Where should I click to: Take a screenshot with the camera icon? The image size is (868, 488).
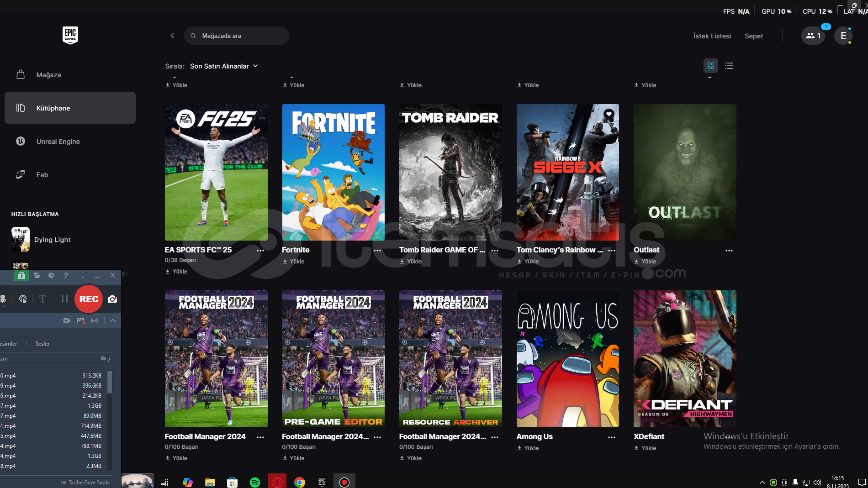tap(112, 299)
